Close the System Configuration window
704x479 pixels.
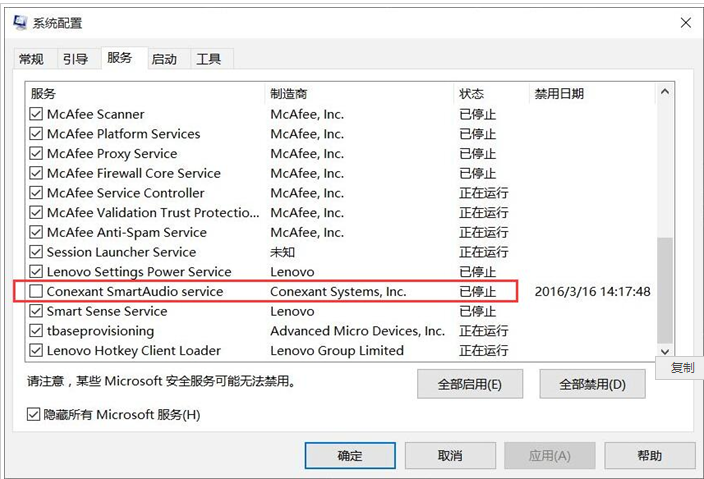[x=685, y=23]
